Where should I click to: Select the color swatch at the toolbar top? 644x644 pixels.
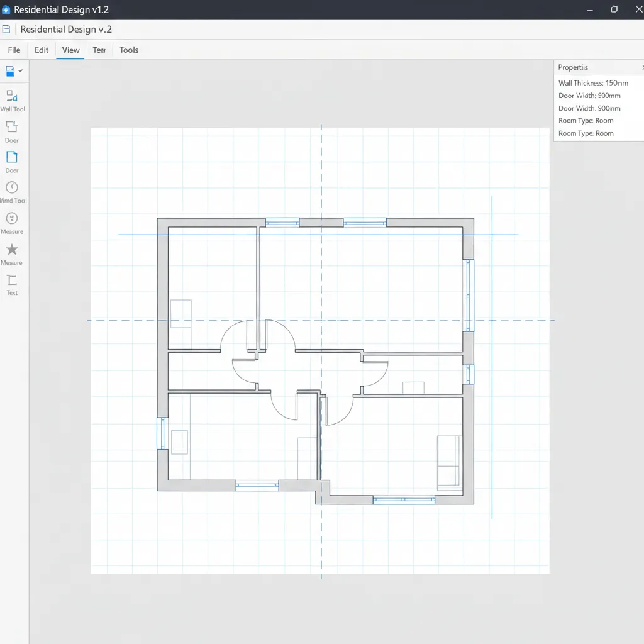tap(10, 71)
